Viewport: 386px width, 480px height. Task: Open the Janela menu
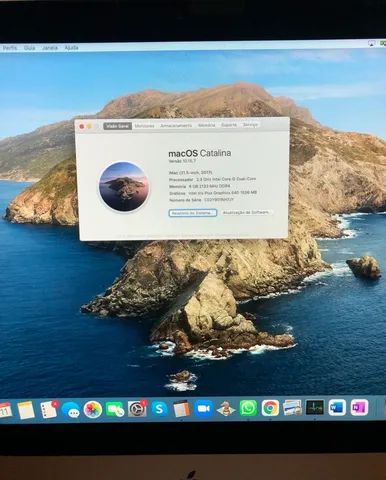[x=50, y=48]
